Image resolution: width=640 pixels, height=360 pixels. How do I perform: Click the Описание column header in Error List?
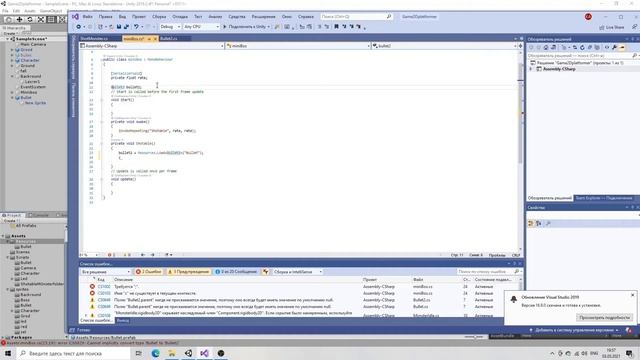(123, 280)
